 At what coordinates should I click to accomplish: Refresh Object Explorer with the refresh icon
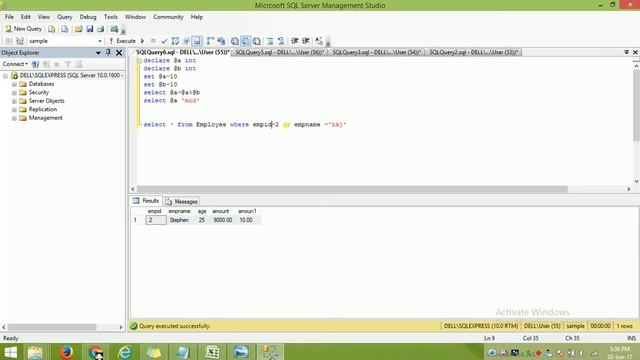pos(79,64)
